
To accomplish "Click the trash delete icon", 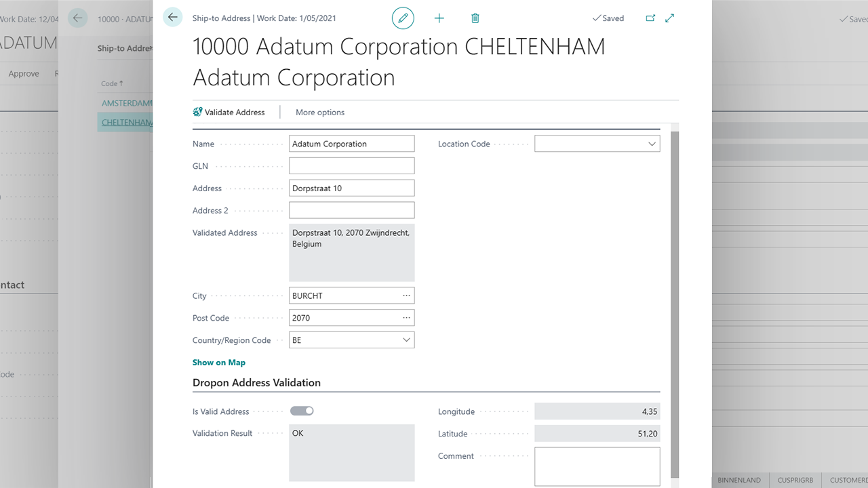I will (475, 18).
